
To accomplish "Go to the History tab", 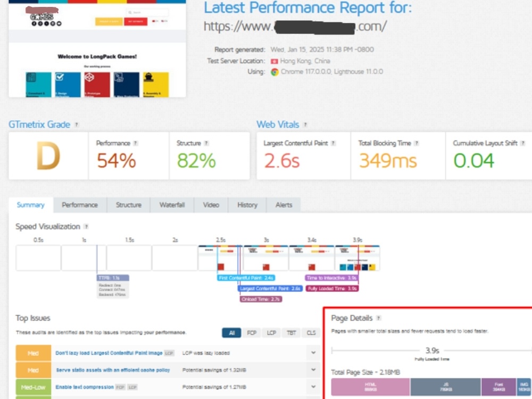I will point(247,205).
